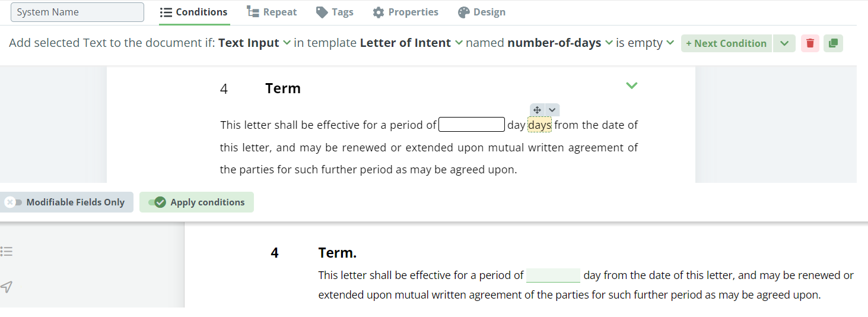Open the number-of-days field name dropdown
This screenshot has height=317, width=868.
coord(560,43)
